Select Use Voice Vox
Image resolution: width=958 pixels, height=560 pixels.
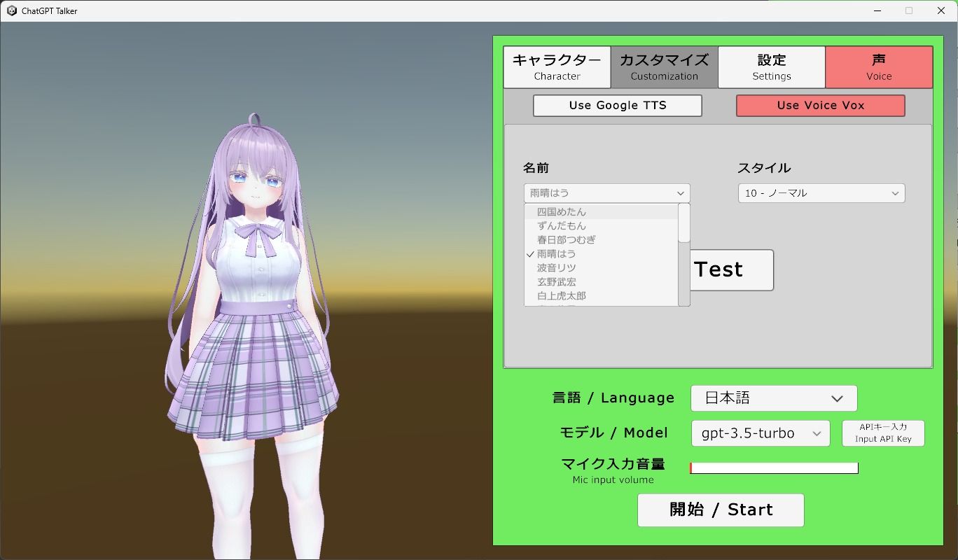pyautogui.click(x=819, y=105)
